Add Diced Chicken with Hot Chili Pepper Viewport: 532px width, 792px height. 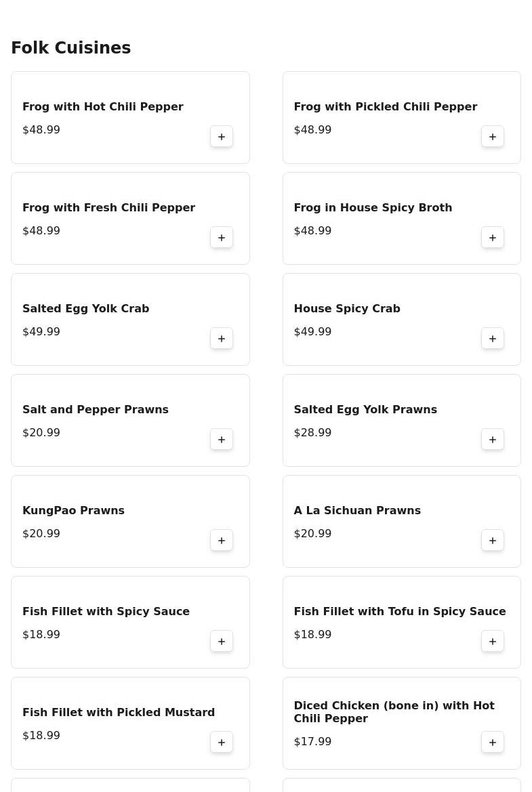(493, 743)
